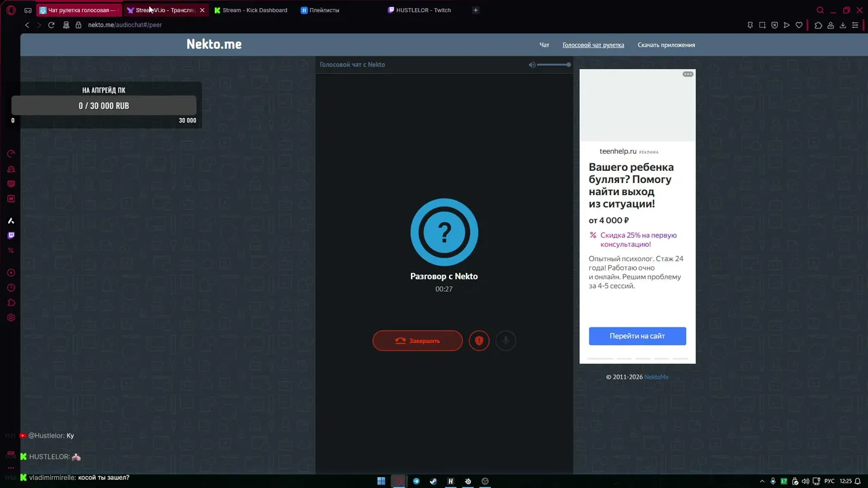Image resolution: width=868 pixels, height=488 pixels.
Task: Open the Голосовой чат рулетка link
Action: [x=593, y=45]
